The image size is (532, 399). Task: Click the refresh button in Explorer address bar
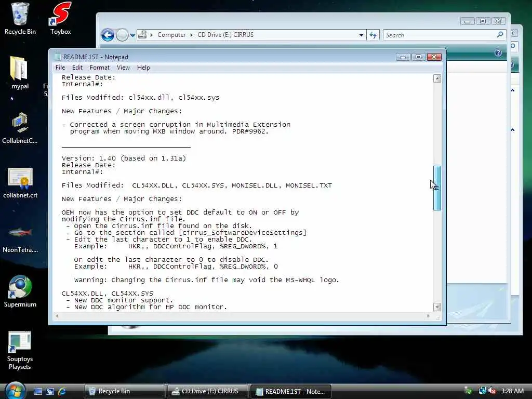(x=373, y=35)
